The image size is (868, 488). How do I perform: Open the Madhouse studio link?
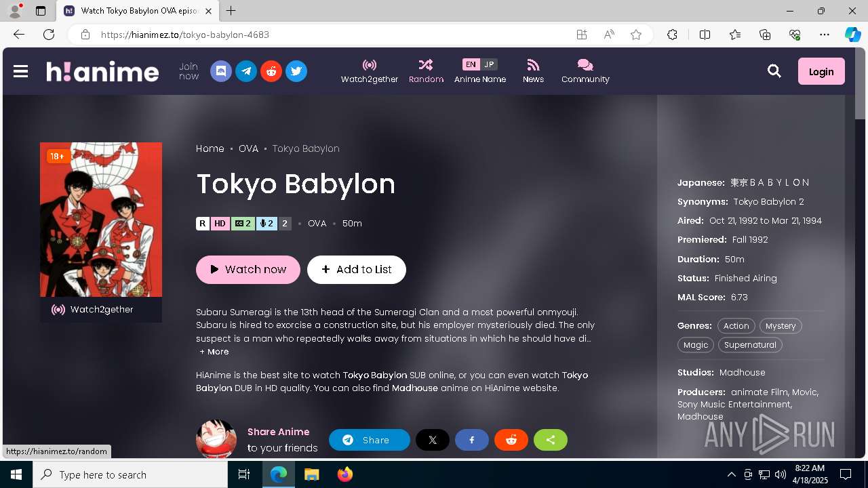(x=743, y=373)
